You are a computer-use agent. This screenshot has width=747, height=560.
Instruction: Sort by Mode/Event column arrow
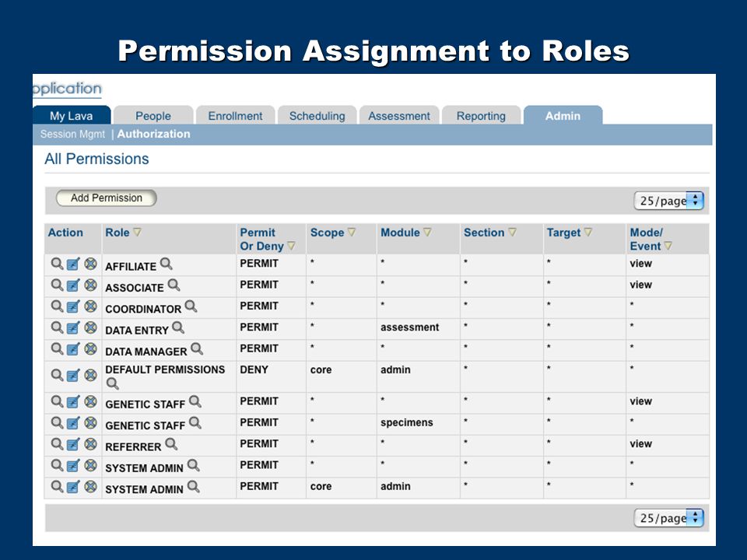(x=668, y=247)
